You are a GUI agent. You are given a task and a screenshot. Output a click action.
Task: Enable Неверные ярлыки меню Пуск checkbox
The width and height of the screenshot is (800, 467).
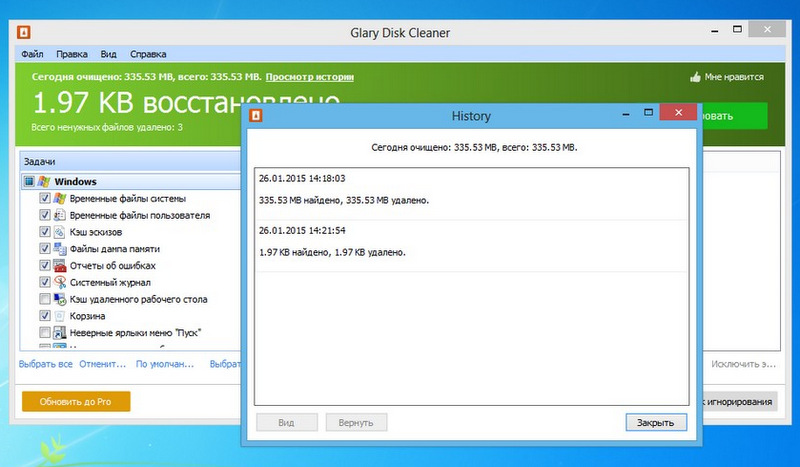(x=45, y=333)
